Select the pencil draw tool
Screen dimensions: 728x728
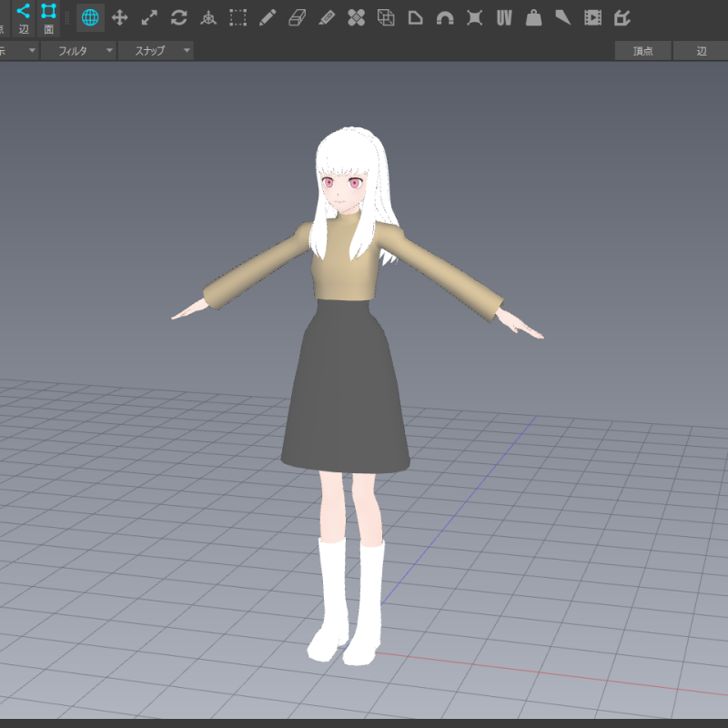268,17
